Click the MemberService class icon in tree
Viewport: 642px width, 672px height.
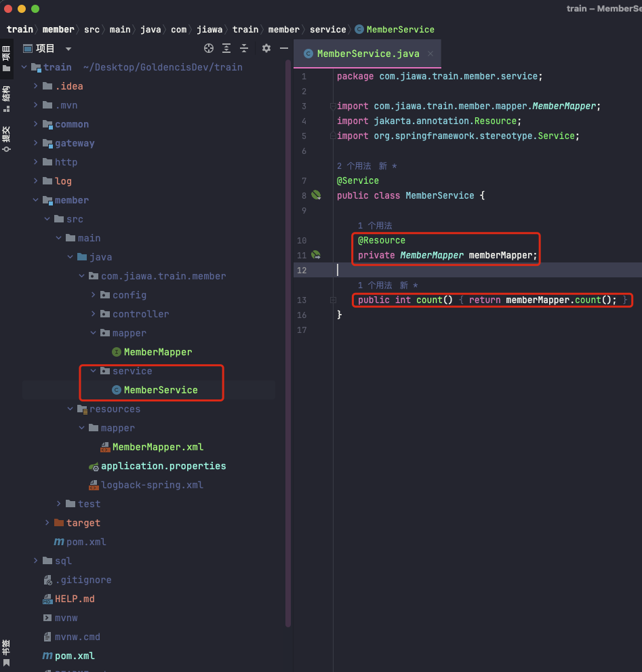(117, 390)
